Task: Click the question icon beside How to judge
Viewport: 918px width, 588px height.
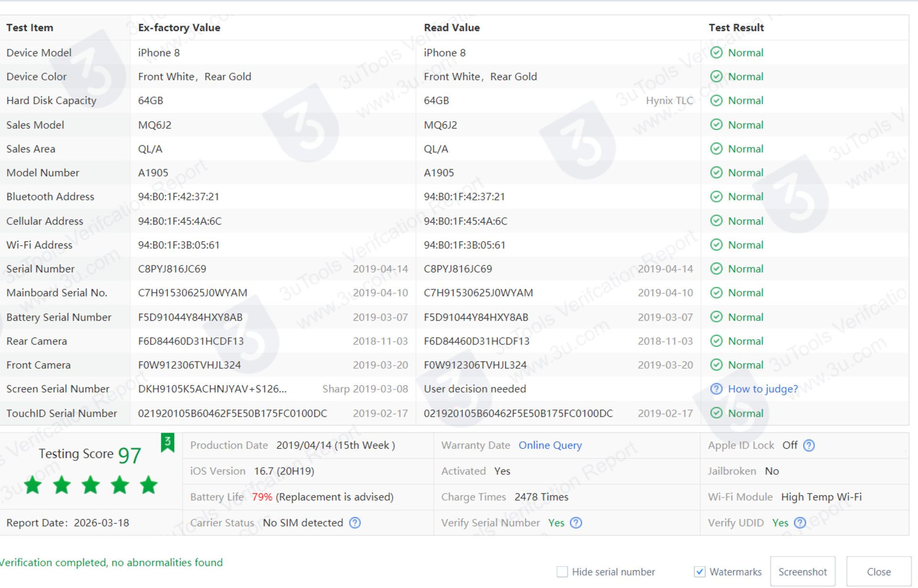Action: pos(716,389)
